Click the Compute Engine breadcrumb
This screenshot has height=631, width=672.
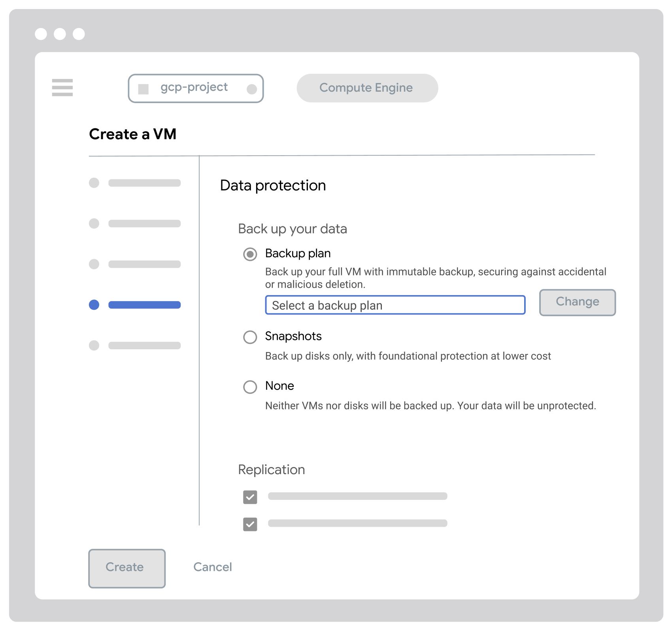[366, 88]
